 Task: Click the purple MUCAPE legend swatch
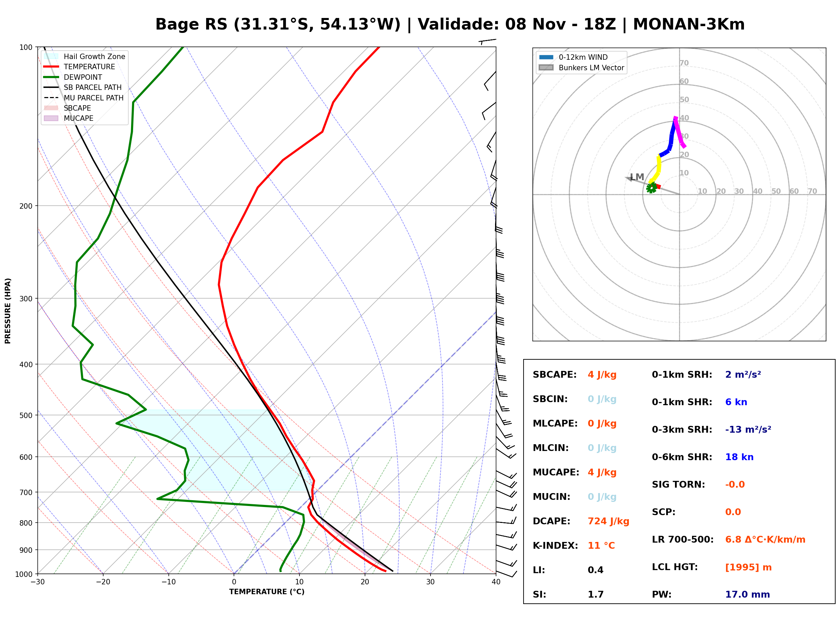tap(51, 118)
